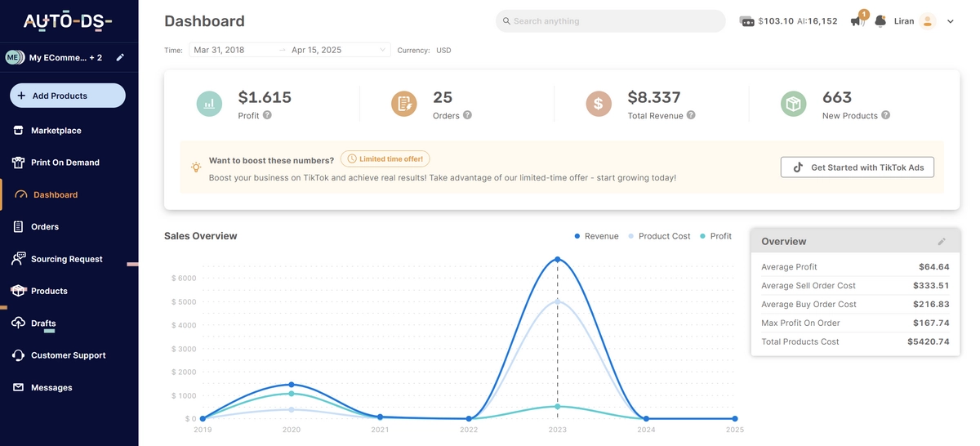Go to Orders in the sidebar
The height and width of the screenshot is (446, 980).
pyautogui.click(x=45, y=227)
